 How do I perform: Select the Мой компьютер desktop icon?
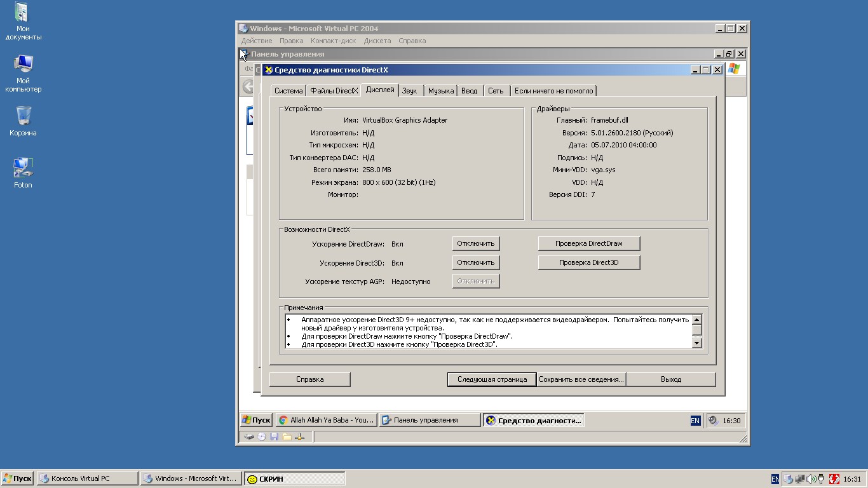point(23,74)
